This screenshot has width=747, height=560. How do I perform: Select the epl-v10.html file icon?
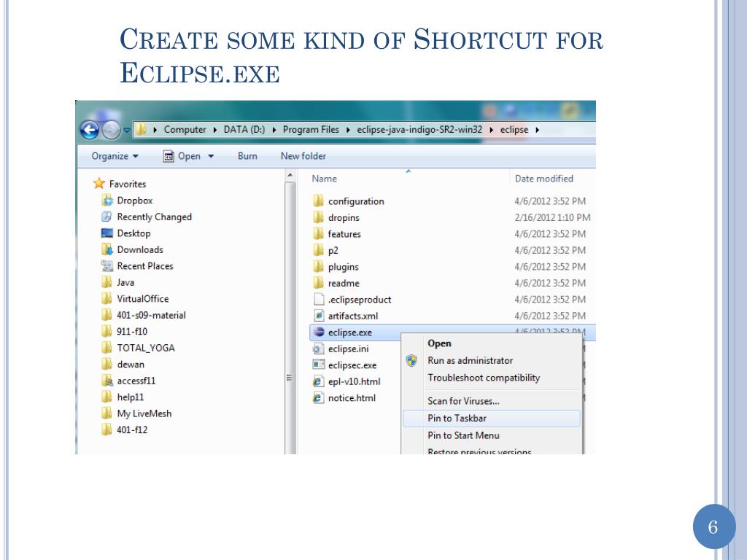pos(318,381)
